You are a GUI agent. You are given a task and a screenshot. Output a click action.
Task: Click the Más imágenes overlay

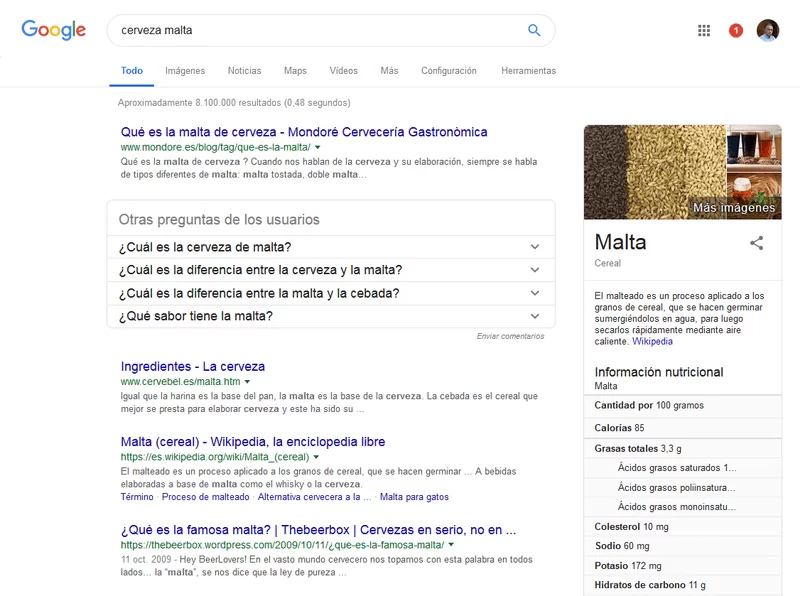click(734, 208)
